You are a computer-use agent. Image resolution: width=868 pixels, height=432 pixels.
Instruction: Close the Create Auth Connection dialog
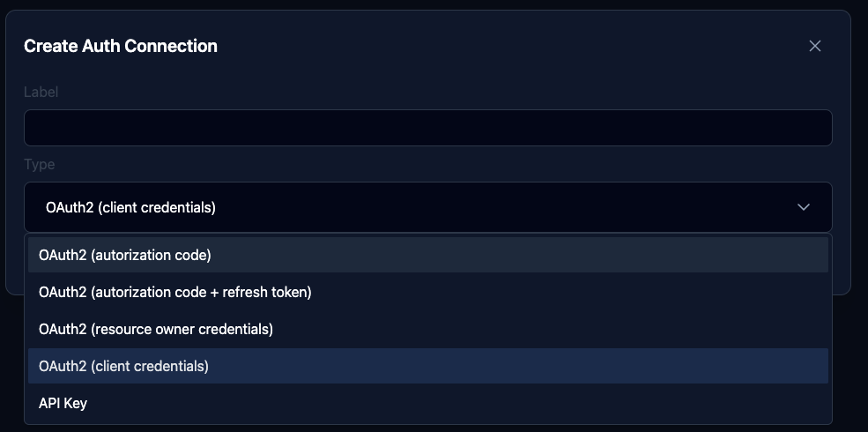pos(814,46)
